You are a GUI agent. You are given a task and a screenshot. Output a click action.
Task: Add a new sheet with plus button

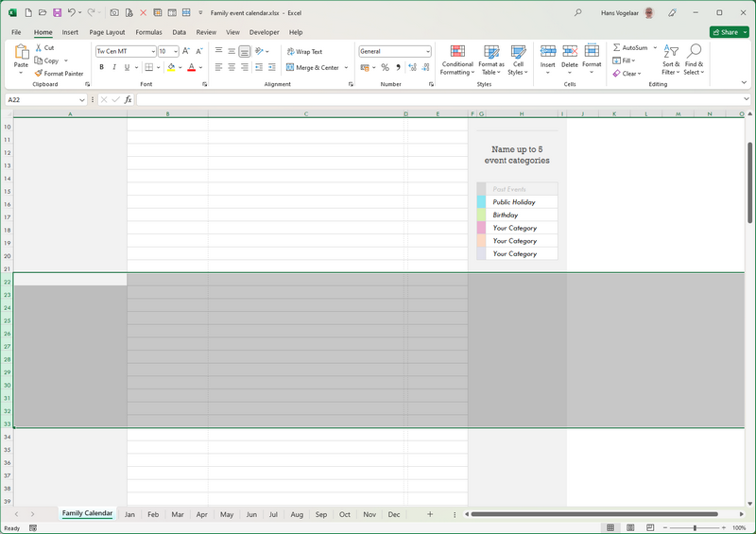[x=430, y=514]
